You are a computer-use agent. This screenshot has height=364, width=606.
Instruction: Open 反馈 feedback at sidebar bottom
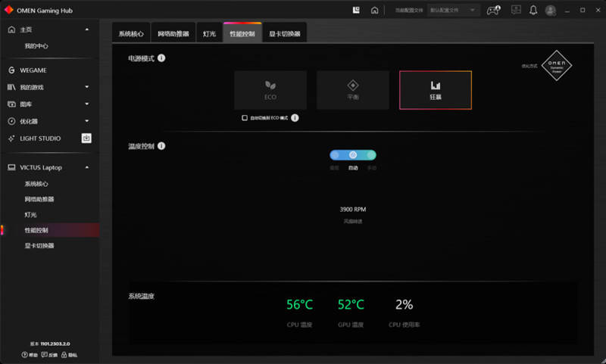pos(49,355)
